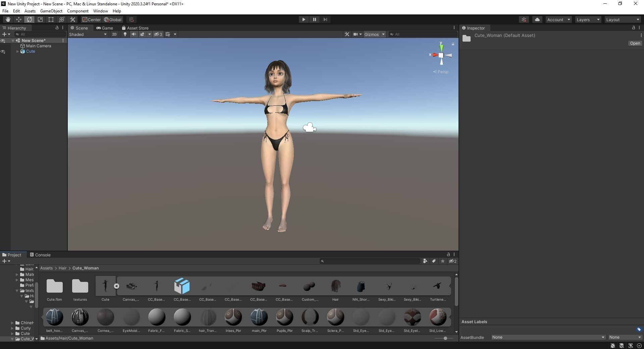The width and height of the screenshot is (644, 349).
Task: Toggle Center pivot mode
Action: 92,19
